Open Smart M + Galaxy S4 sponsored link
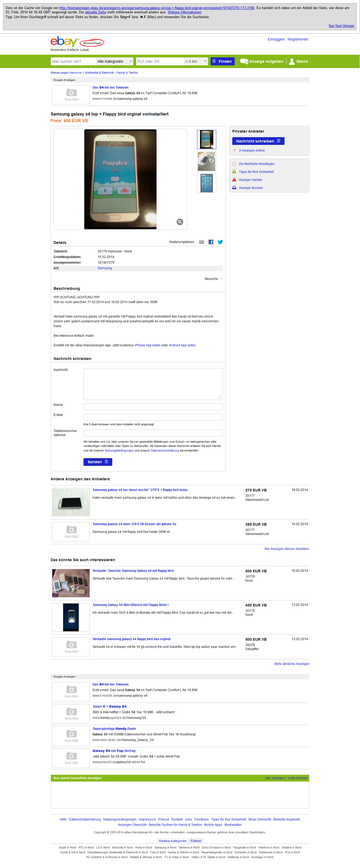The height and width of the screenshot is (868, 360). click(x=109, y=707)
